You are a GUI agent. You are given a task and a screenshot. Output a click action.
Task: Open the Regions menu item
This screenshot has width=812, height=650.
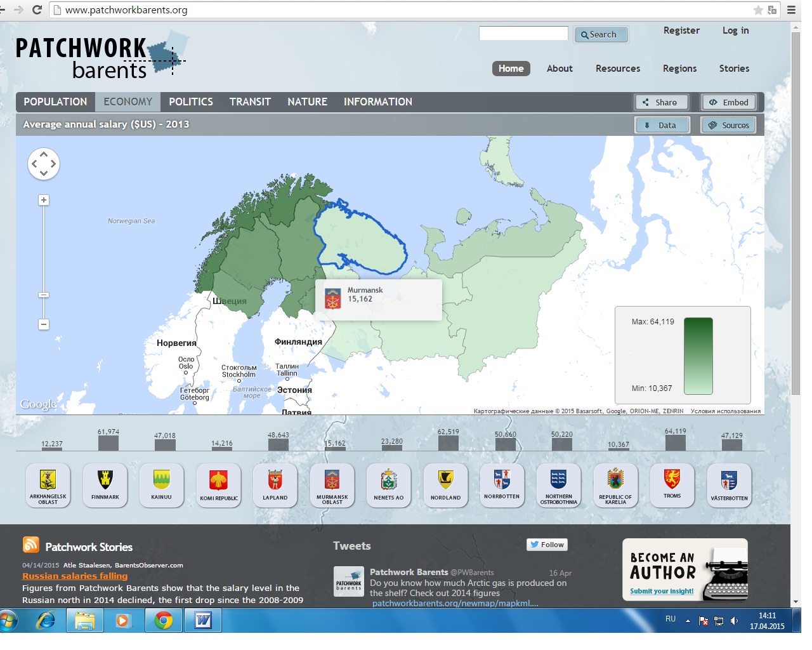click(679, 69)
